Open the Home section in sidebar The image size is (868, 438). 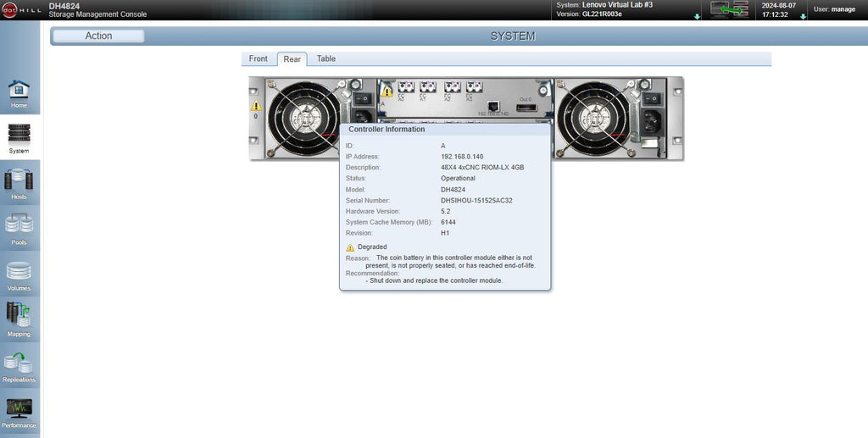(19, 93)
